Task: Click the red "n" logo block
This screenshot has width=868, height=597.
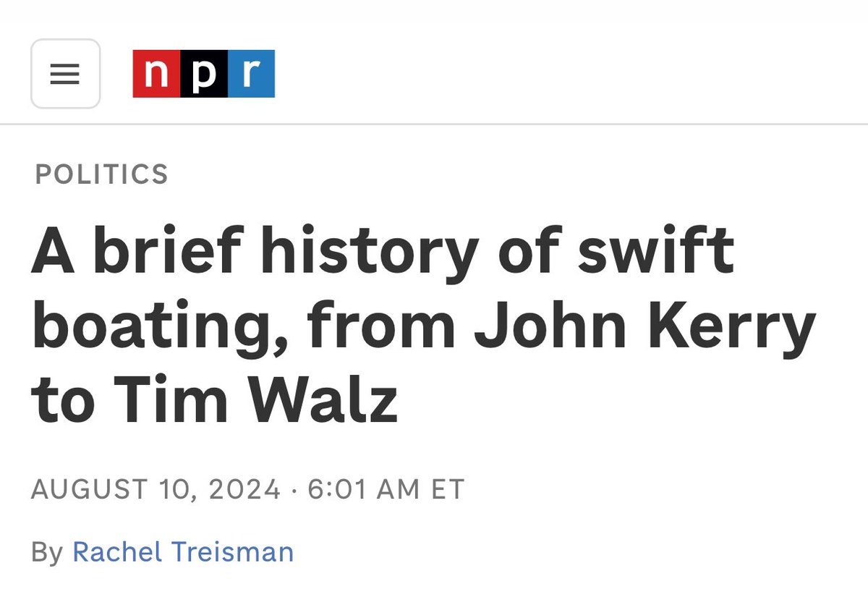Action: (156, 74)
